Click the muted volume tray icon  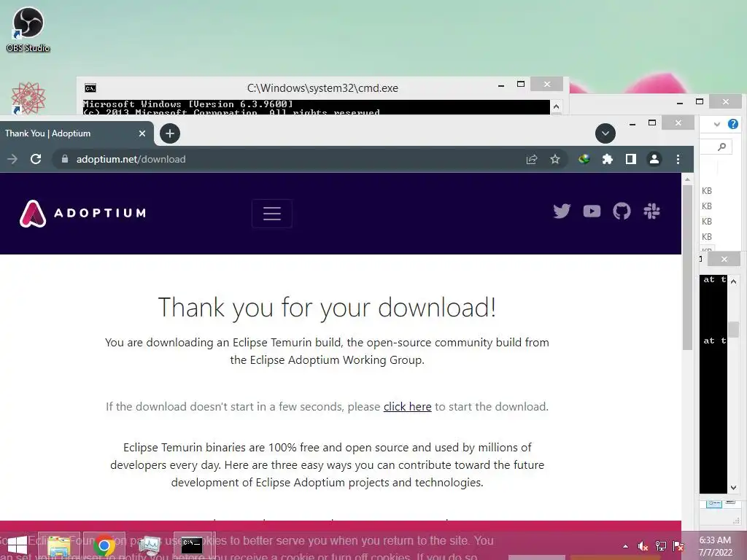pyautogui.click(x=643, y=546)
